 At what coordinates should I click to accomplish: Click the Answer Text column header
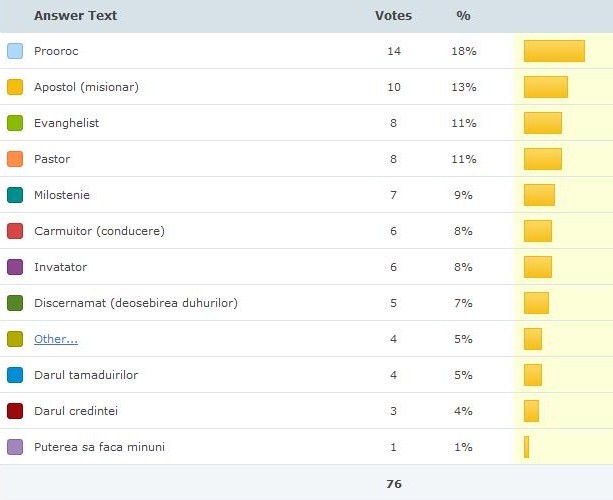(x=75, y=16)
